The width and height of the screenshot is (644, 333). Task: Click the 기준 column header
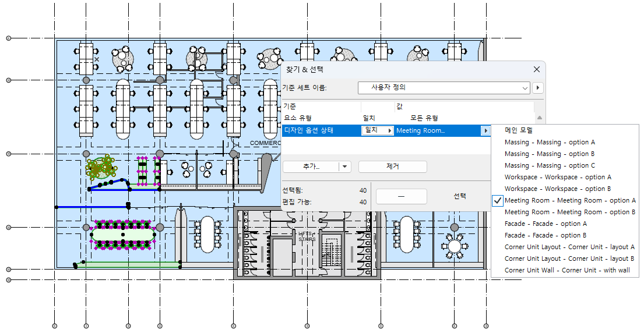321,107
